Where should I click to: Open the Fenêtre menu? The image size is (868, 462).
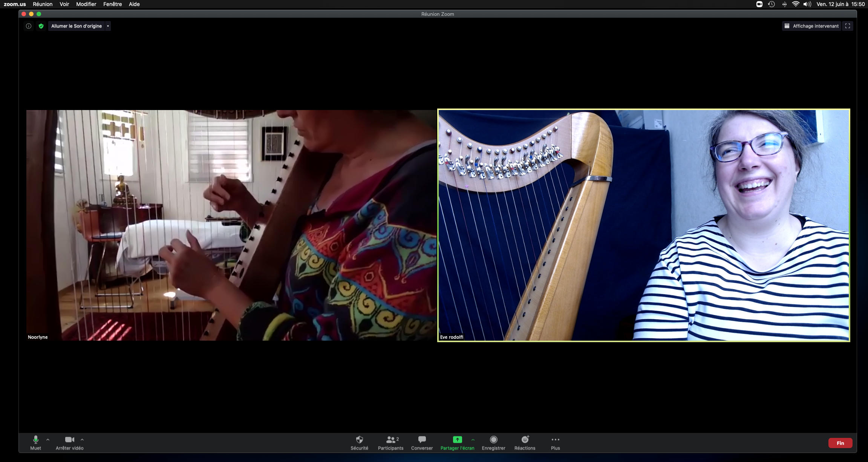tap(112, 4)
